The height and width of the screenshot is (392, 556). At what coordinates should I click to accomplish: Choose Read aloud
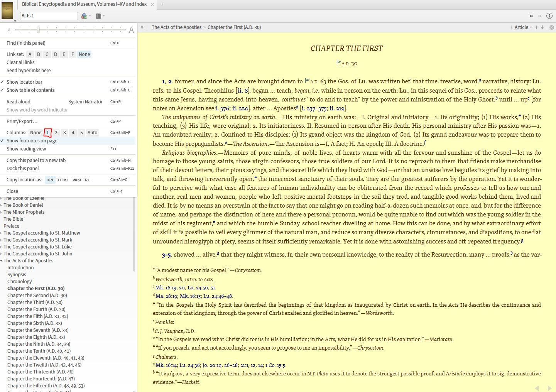tap(18, 101)
